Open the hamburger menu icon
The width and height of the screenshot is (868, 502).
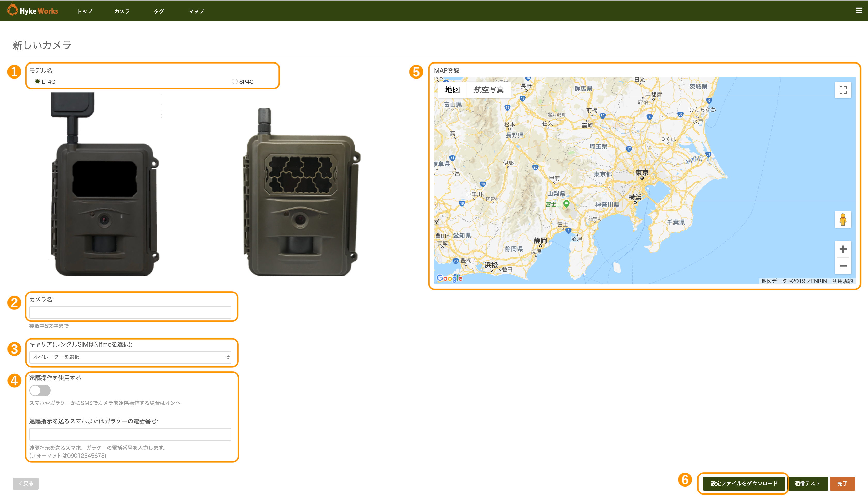tap(858, 11)
